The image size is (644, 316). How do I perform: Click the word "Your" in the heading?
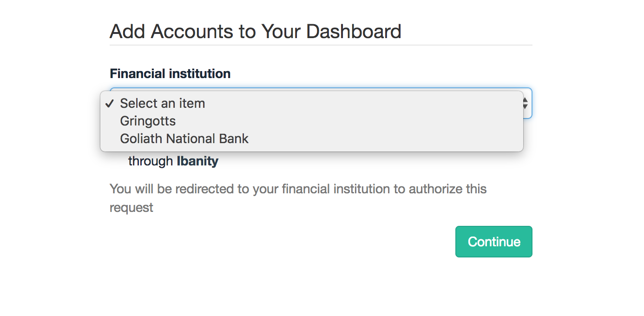pyautogui.click(x=280, y=31)
